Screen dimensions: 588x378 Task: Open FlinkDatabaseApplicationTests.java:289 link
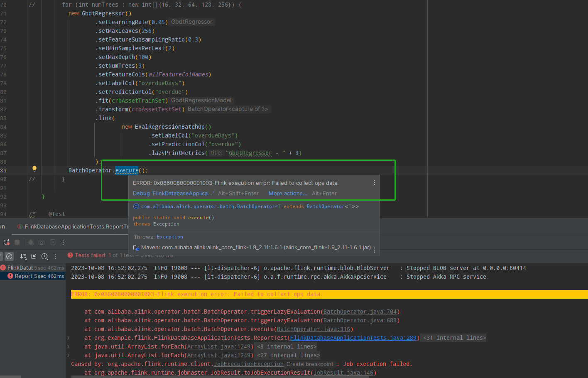tap(353, 338)
